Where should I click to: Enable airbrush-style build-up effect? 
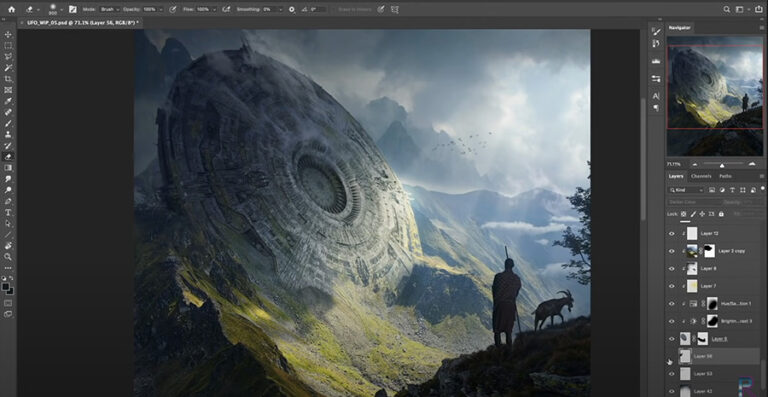[x=226, y=9]
